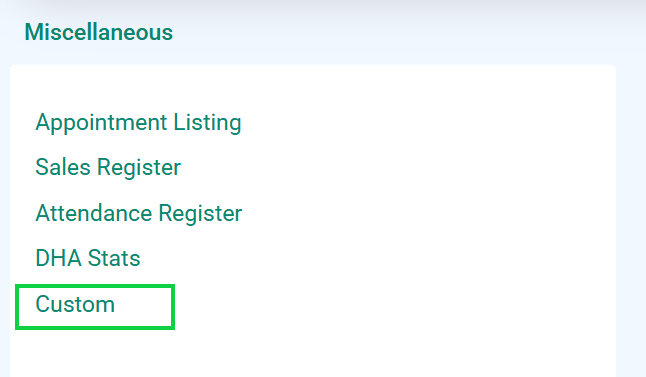646x377 pixels.
Task: View the Appointment Listing page
Action: 138,123
